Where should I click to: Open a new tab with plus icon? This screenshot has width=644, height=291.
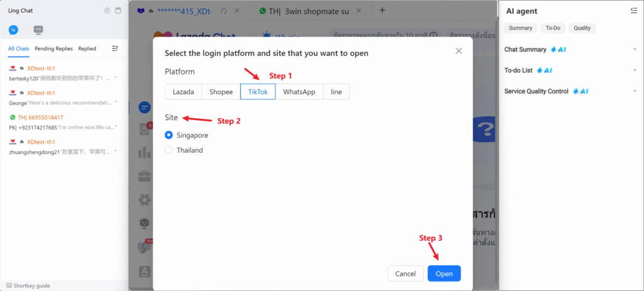(382, 10)
